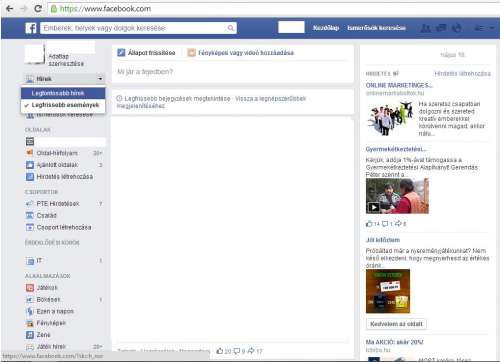Click the like icon on bottom post
This screenshot has width=500, height=362.
tap(220, 351)
